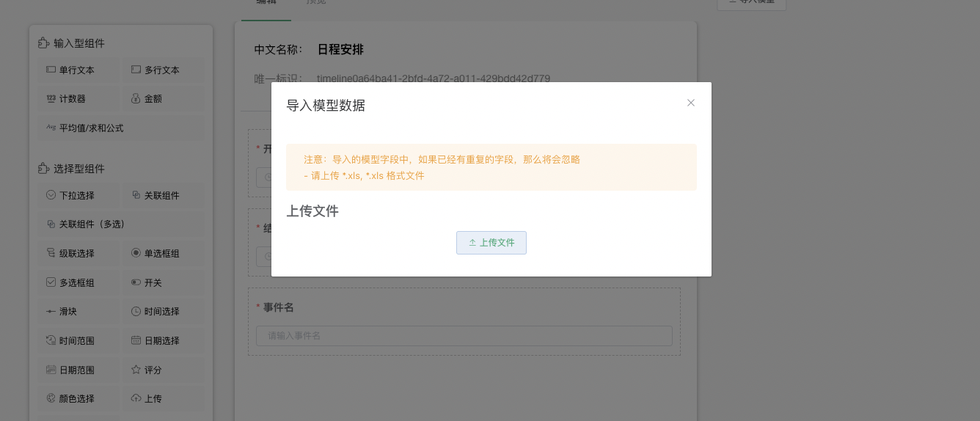Choose the 时间范围 component

click(x=78, y=341)
